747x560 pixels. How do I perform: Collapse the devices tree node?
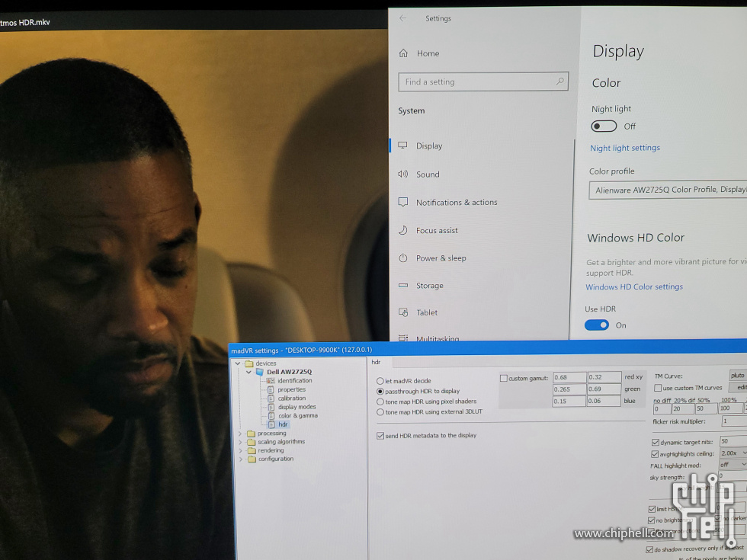[x=238, y=363]
